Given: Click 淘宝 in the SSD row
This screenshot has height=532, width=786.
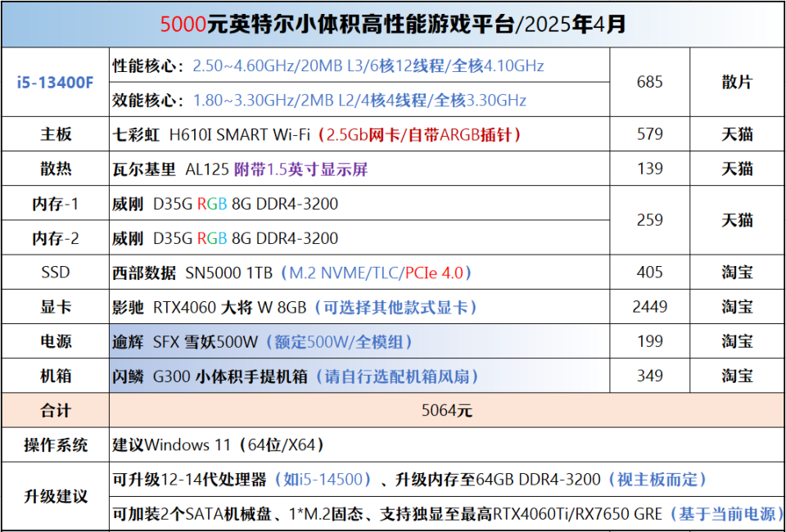Looking at the screenshot, I should click(x=738, y=273).
